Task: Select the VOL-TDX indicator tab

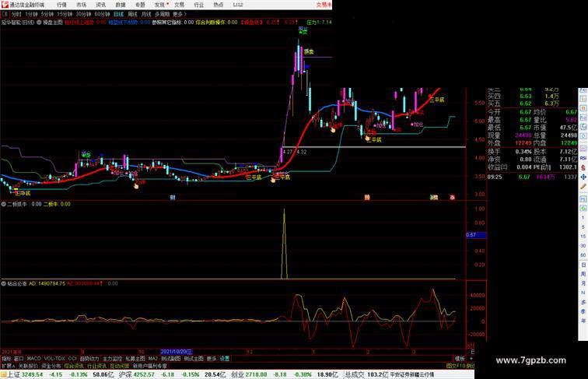Action: (54, 359)
